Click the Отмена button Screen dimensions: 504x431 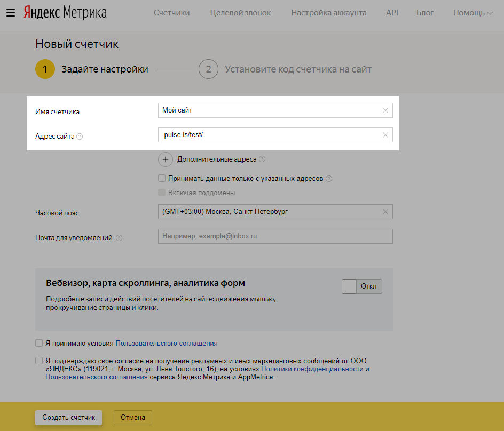tap(133, 418)
